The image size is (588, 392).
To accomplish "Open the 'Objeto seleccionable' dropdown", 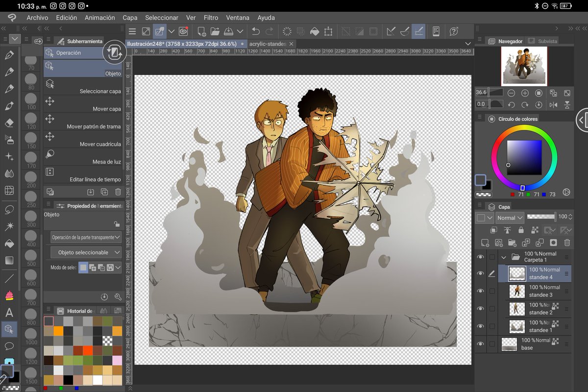I will point(86,252).
